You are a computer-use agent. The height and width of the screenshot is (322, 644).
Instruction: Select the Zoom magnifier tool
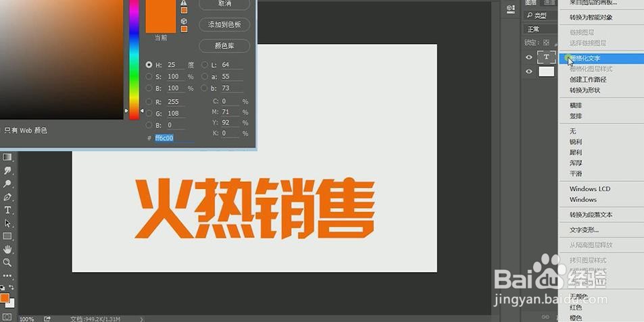point(7,263)
